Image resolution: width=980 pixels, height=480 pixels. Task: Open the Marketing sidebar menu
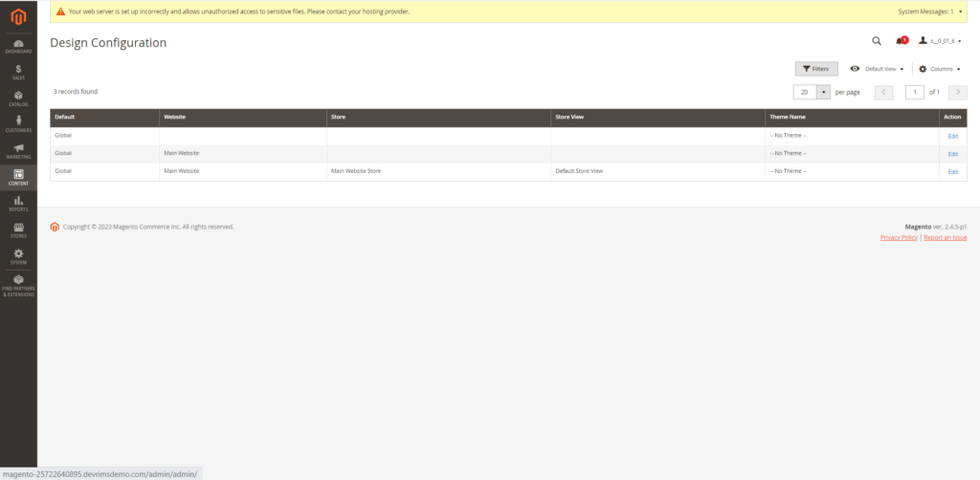coord(18,152)
